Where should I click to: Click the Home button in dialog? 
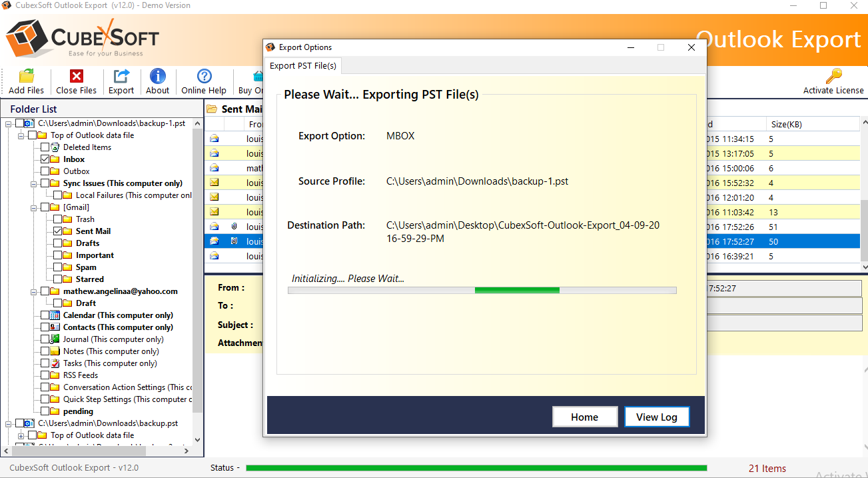pyautogui.click(x=584, y=417)
